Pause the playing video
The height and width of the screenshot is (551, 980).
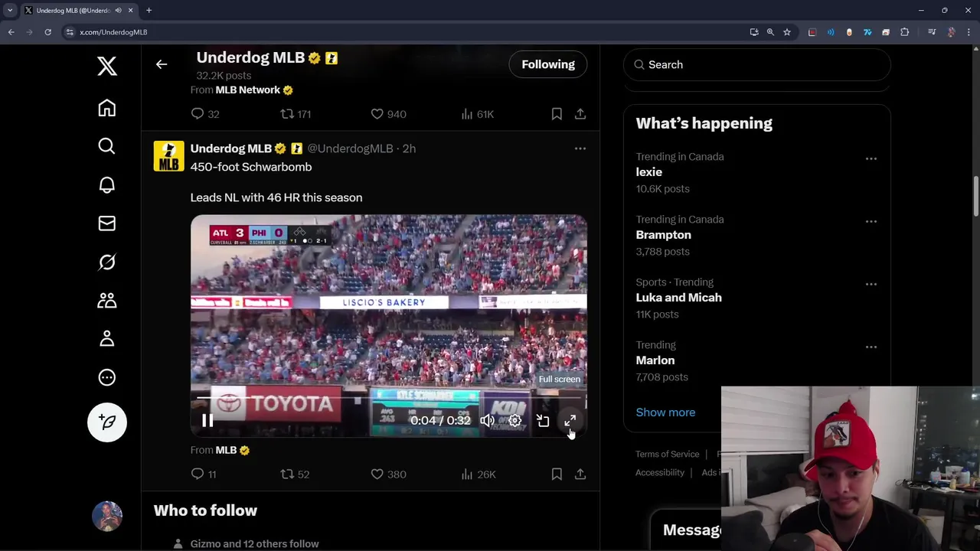click(x=207, y=420)
